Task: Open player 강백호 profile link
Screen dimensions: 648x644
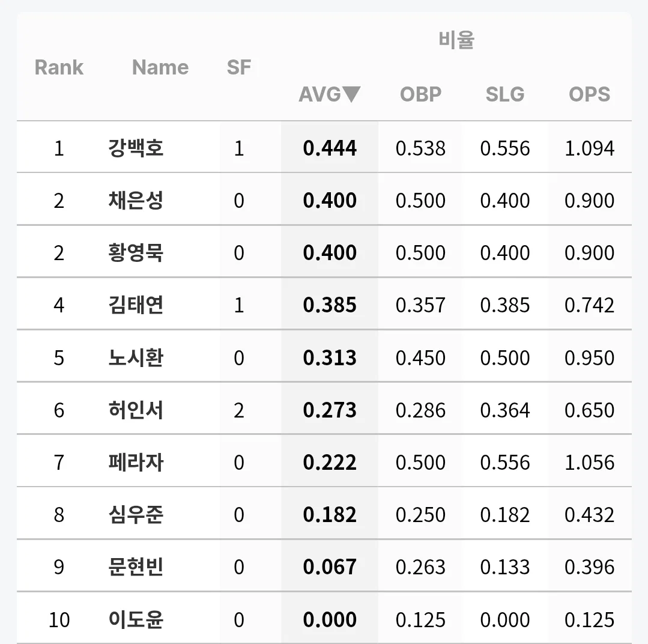Action: pos(136,148)
